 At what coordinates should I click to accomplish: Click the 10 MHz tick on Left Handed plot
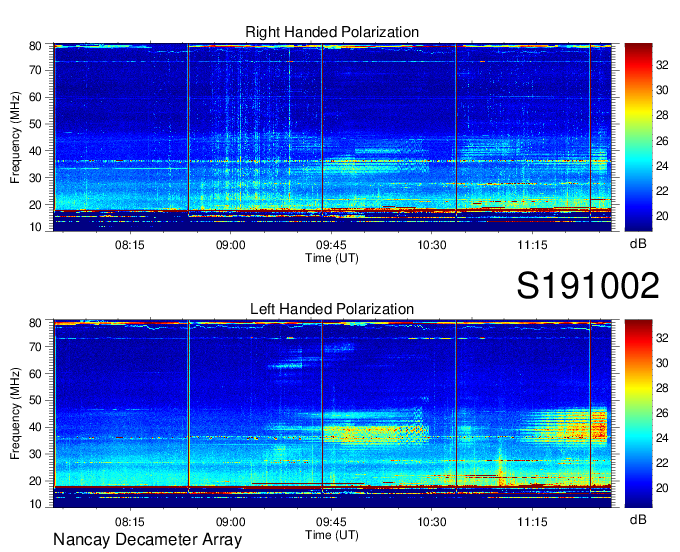pyautogui.click(x=35, y=504)
